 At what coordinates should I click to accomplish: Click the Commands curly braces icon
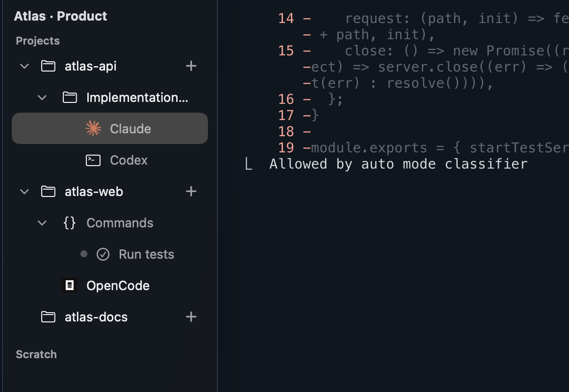click(70, 222)
